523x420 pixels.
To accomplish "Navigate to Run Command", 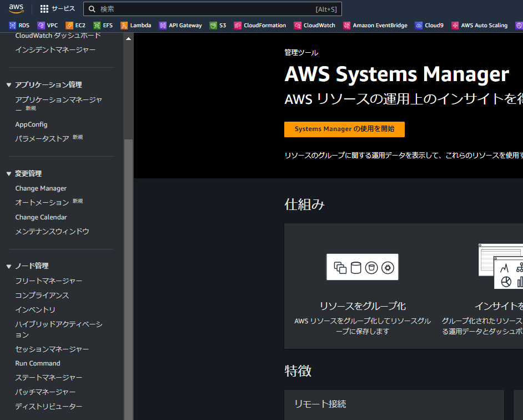I will click(x=38, y=363).
